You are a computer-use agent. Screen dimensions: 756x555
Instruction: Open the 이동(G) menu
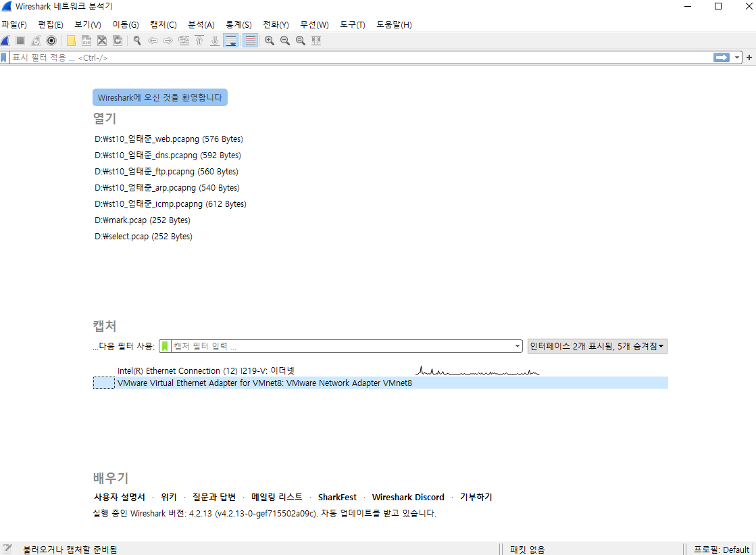[x=126, y=24]
